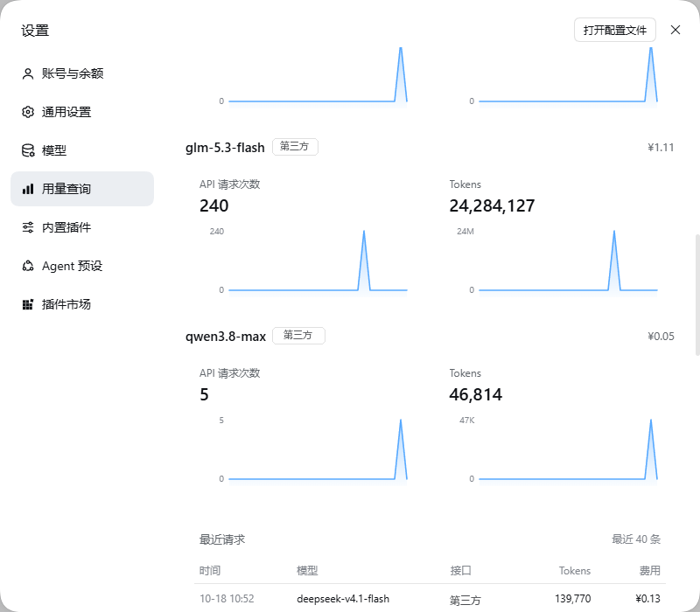Switch to 模型 settings section
The height and width of the screenshot is (612, 700).
(82, 150)
